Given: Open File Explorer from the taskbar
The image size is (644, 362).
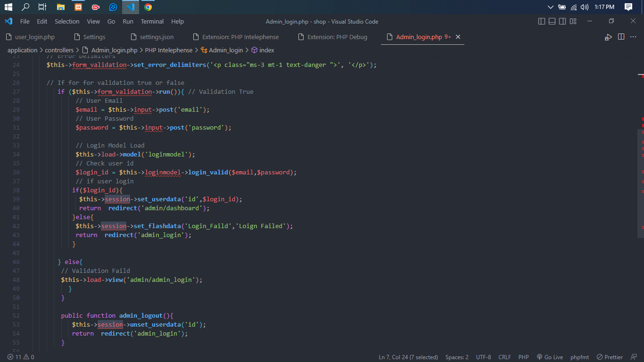Looking at the screenshot, I should 60,7.
